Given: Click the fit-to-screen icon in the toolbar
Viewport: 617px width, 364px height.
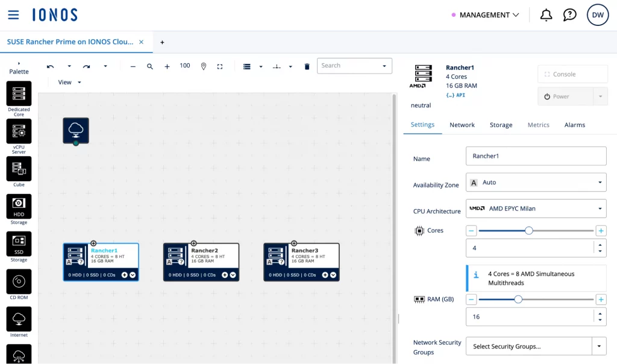Looking at the screenshot, I should [x=220, y=66].
